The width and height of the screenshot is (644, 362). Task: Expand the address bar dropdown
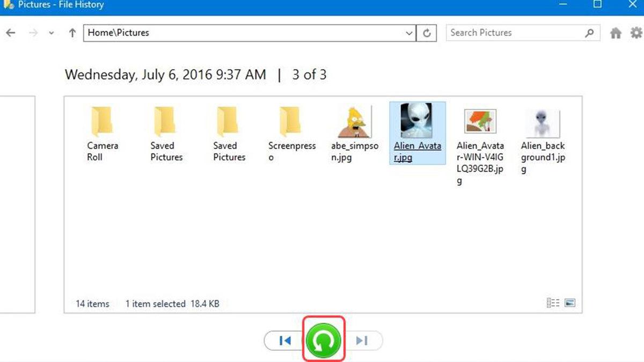tap(409, 33)
